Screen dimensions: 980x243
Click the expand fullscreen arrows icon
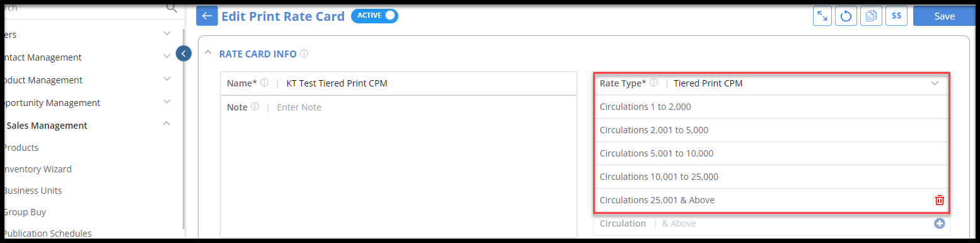[822, 16]
